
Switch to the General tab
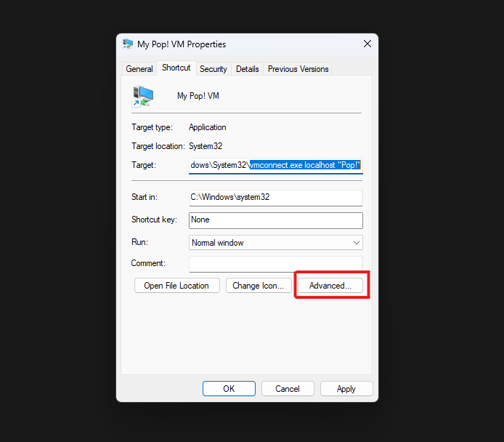pos(139,69)
